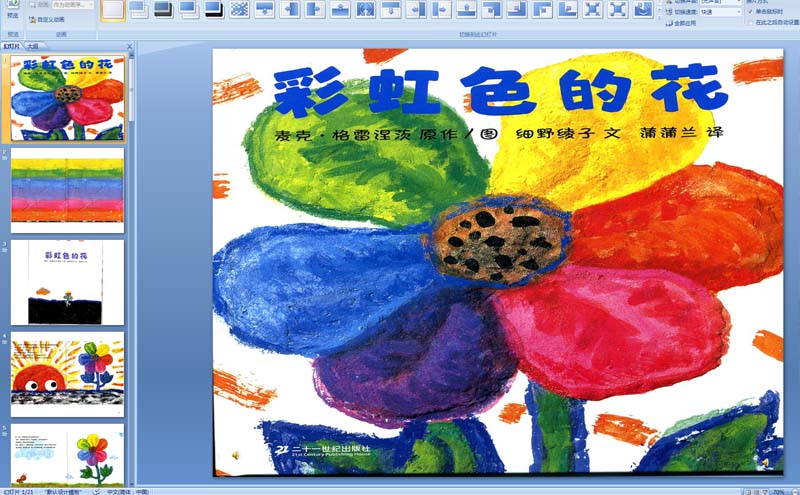Apply the last visible gallery transition

coord(643,10)
